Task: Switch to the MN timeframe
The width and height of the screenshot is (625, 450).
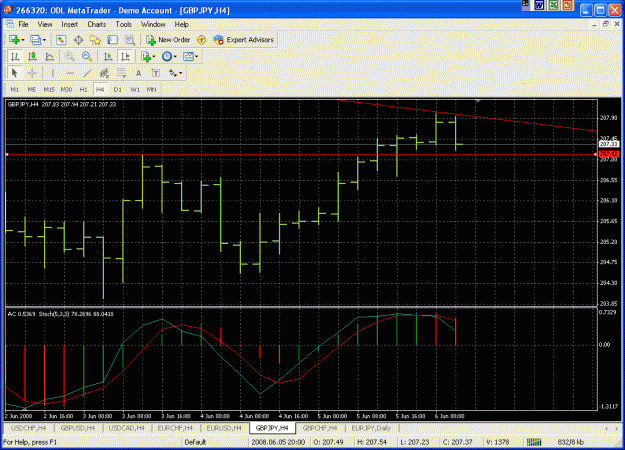Action: pos(151,90)
